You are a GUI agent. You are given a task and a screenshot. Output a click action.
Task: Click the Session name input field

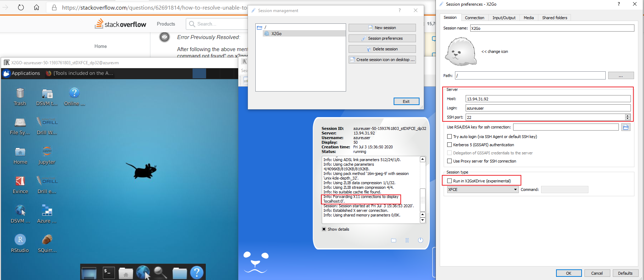[552, 28]
